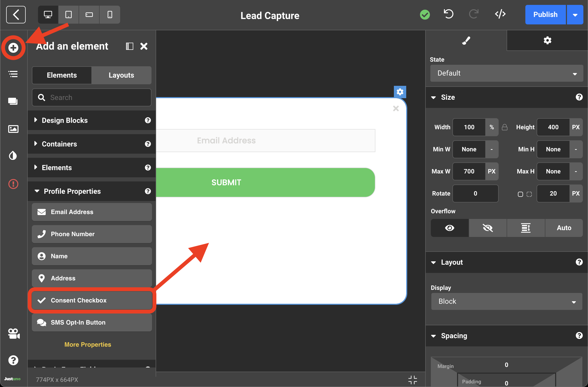Image resolution: width=588 pixels, height=387 pixels.
Task: Click the red warning alert icon
Action: tap(13, 184)
